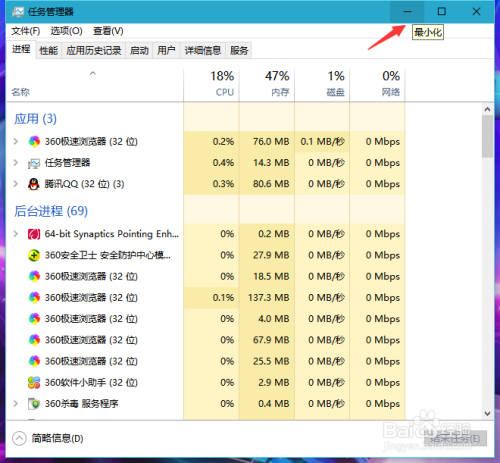Image resolution: width=500 pixels, height=463 pixels.
Task: Minimize the Task Manager window
Action: tap(407, 12)
